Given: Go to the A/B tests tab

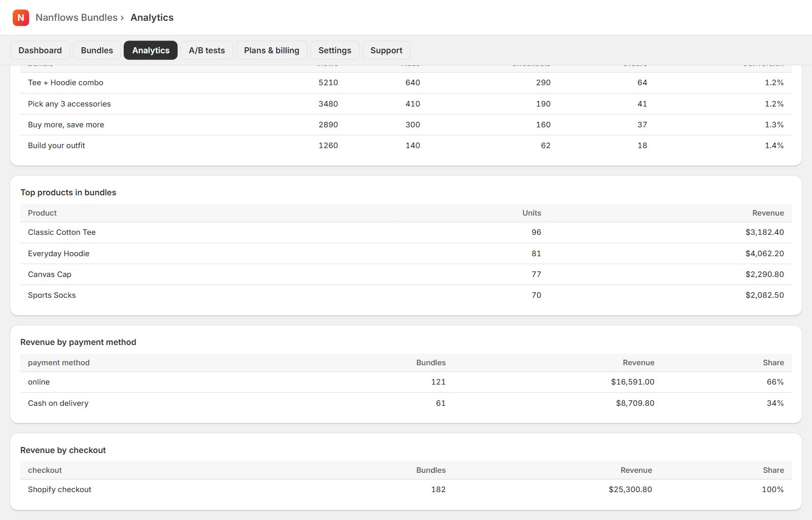Looking at the screenshot, I should click(207, 50).
